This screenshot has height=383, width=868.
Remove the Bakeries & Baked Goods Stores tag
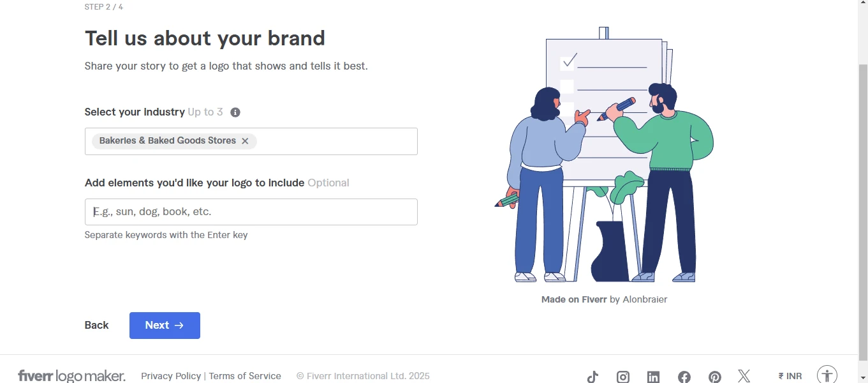[x=245, y=141]
